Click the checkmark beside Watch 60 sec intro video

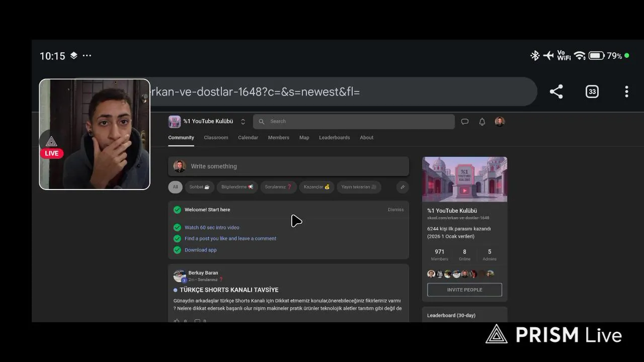[x=177, y=227]
